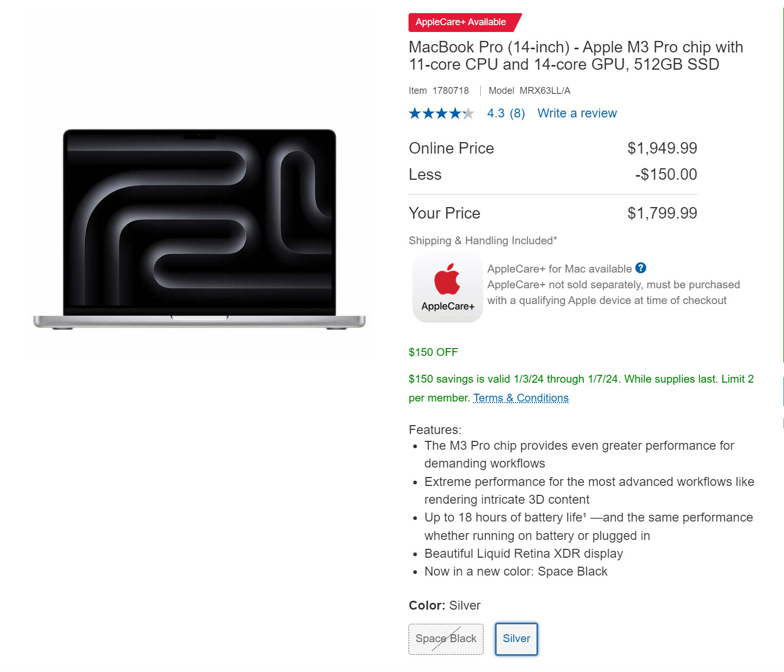Click the AppleCare+ help question mark icon
This screenshot has width=784, height=672.
point(640,268)
